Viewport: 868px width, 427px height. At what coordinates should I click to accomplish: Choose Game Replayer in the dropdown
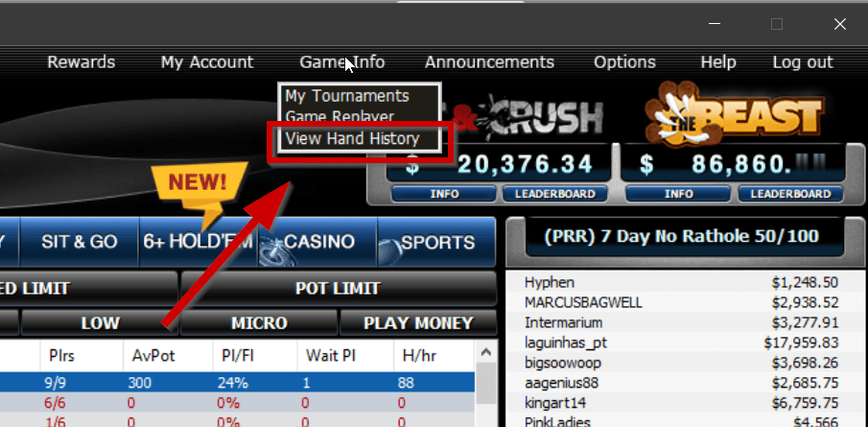point(340,117)
